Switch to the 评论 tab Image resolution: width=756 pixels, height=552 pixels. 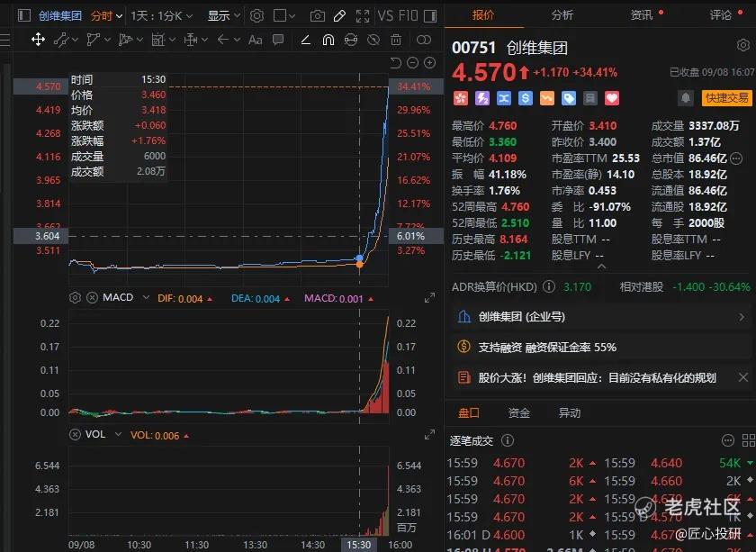tap(720, 15)
